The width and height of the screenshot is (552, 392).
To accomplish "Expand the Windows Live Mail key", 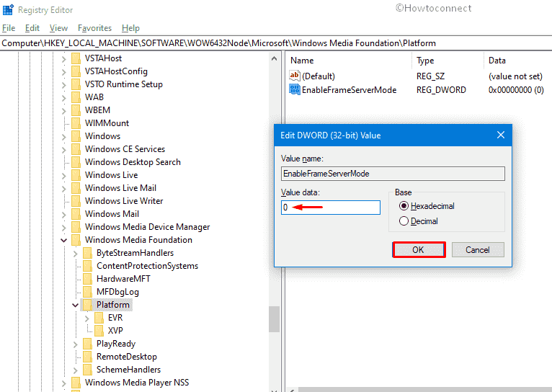I will coord(63,188).
